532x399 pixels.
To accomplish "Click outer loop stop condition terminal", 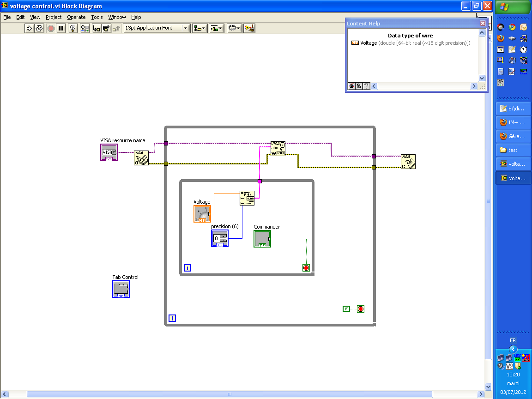I will [361, 309].
